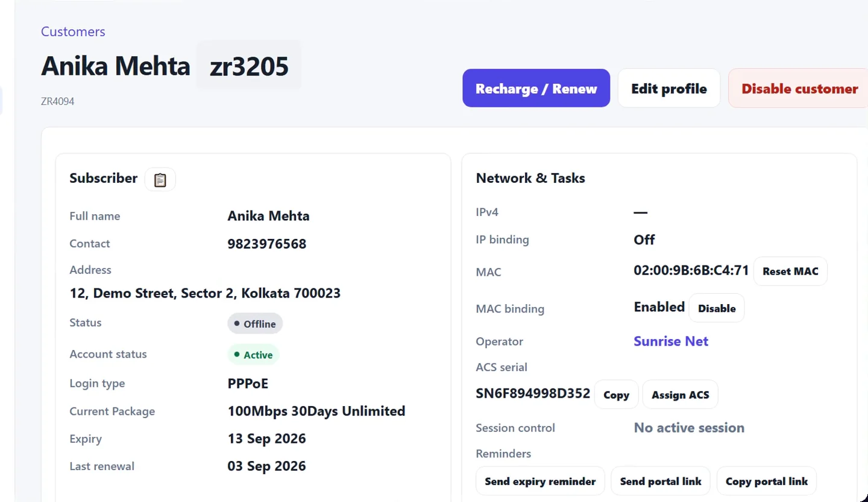Select the last renewal date 03 Sep 2026
Viewport: 868px width, 502px height.
(x=267, y=466)
